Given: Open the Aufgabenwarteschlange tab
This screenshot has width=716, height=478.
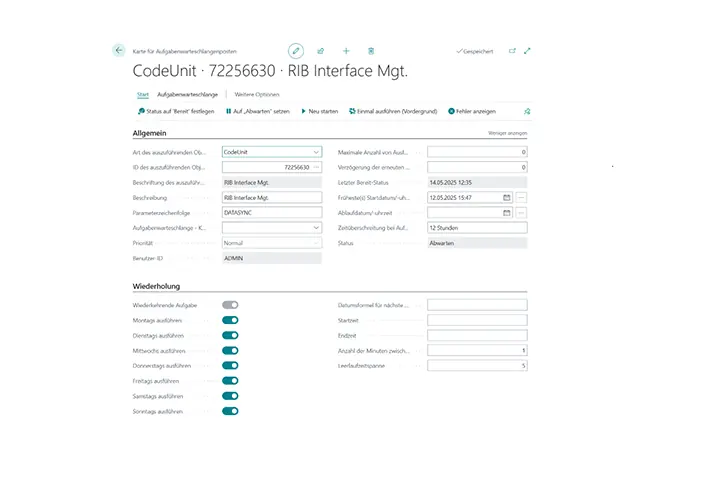Looking at the screenshot, I should pos(187,95).
